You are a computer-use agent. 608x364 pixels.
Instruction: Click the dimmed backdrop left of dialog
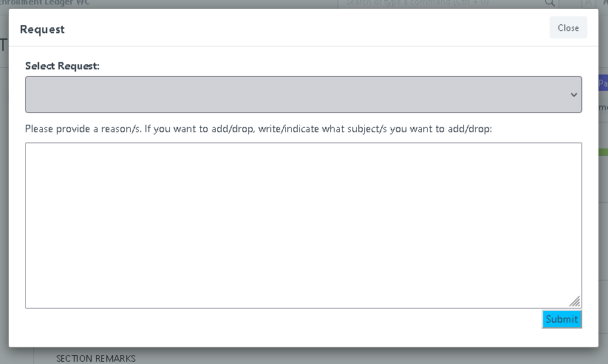pyautogui.click(x=4, y=194)
